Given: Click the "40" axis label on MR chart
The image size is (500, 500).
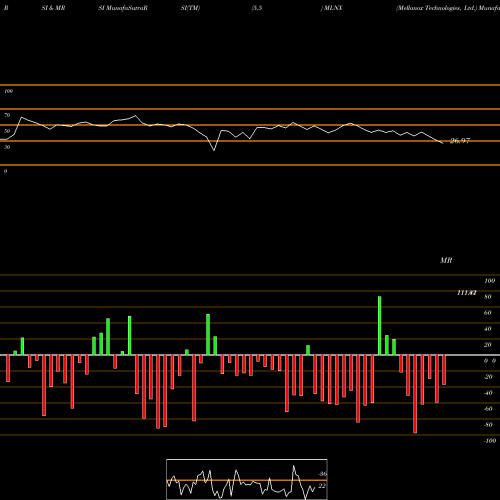Looking at the screenshot, I should [487, 329].
